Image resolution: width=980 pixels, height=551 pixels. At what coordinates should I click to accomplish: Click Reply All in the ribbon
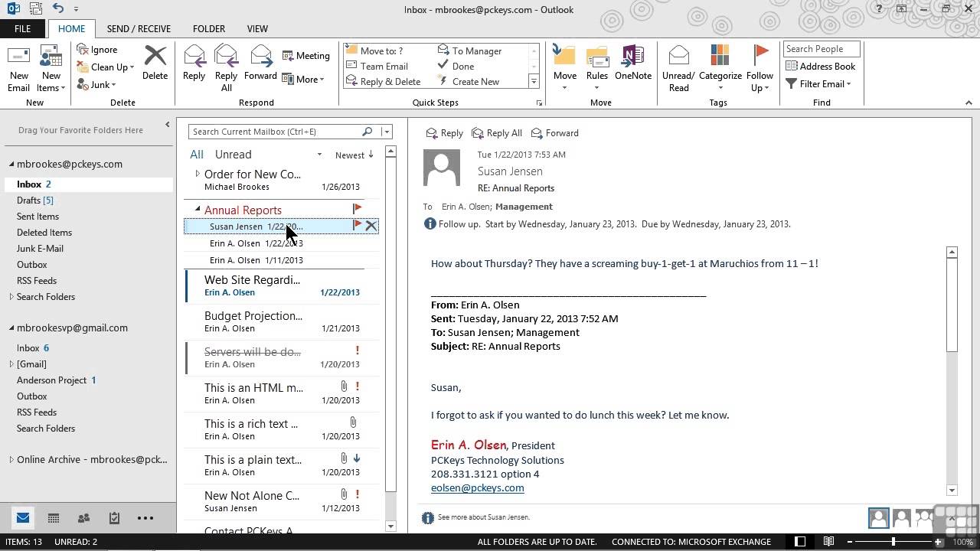226,69
